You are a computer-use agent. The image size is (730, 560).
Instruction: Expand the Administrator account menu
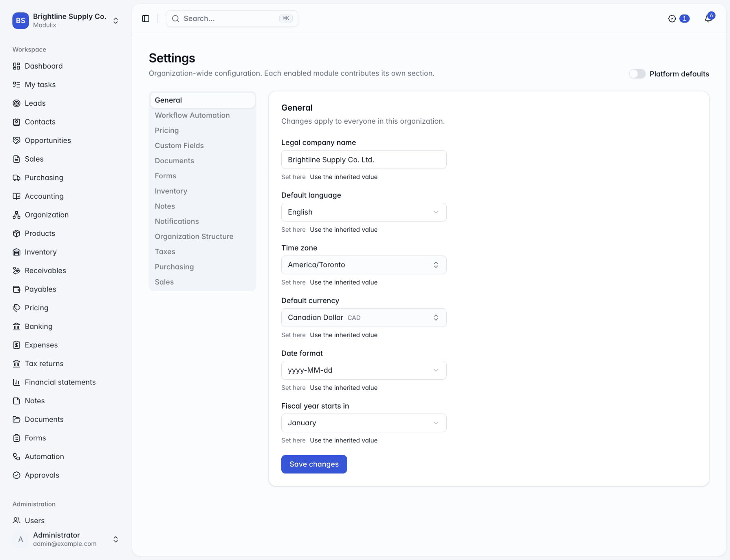66,539
